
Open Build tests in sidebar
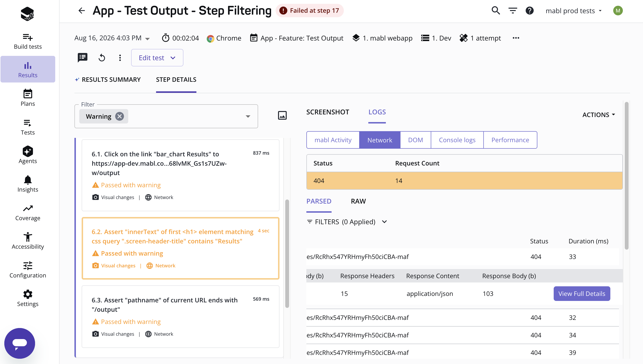click(x=28, y=41)
